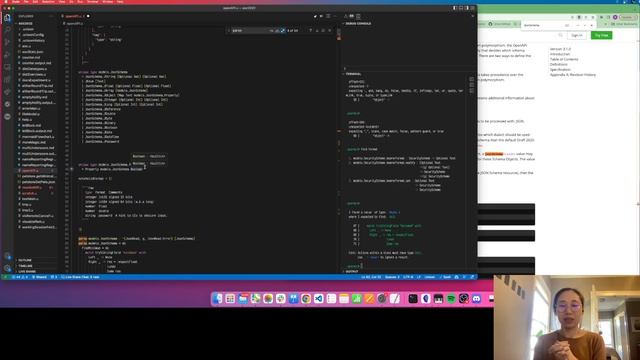The height and width of the screenshot is (360, 640).
Task: Open Finder from the Dock
Action: click(x=218, y=299)
